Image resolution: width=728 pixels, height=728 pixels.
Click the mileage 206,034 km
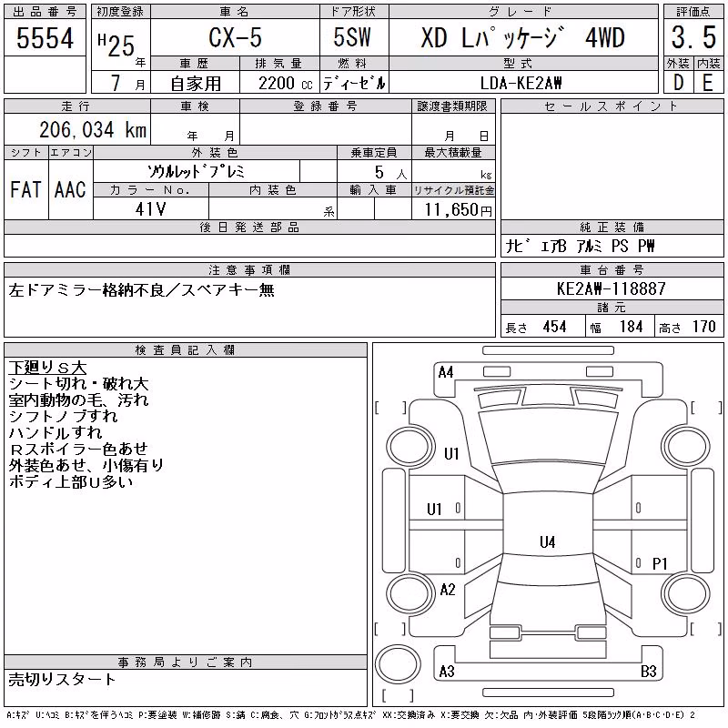pos(93,129)
